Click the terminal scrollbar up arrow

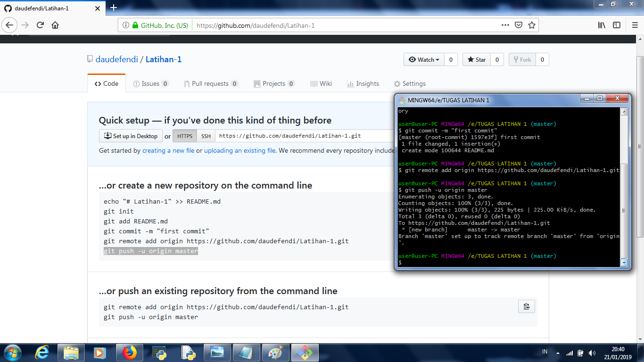(624, 112)
